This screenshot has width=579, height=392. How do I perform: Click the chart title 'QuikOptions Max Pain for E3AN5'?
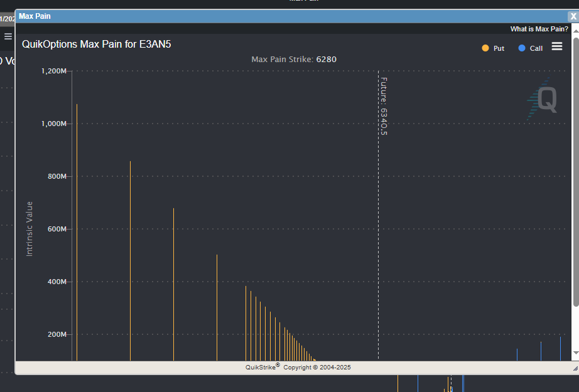pos(96,45)
